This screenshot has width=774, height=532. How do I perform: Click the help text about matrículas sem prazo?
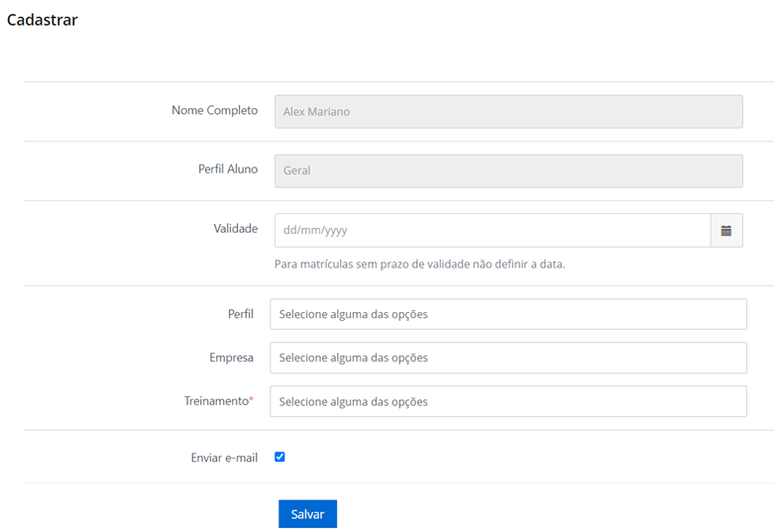point(419,265)
